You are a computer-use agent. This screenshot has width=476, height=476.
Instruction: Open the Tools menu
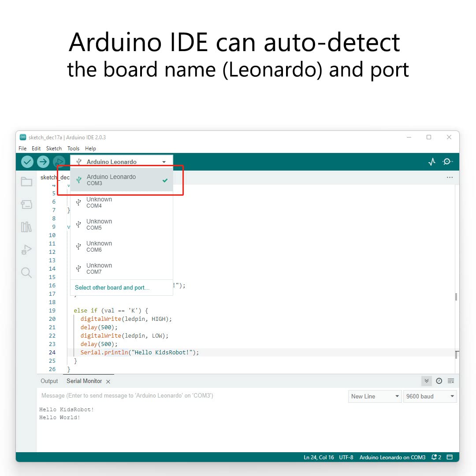pyautogui.click(x=73, y=149)
